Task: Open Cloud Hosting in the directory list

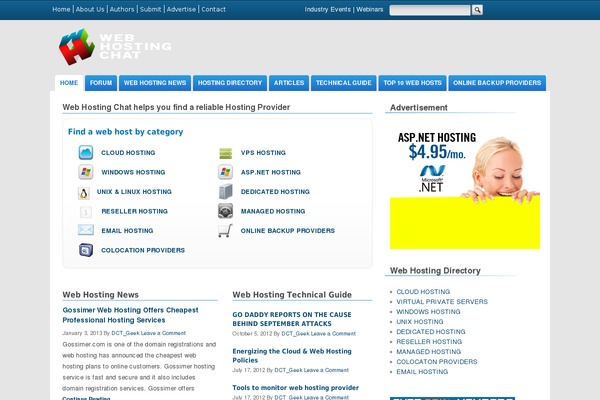Action: [x=423, y=292]
